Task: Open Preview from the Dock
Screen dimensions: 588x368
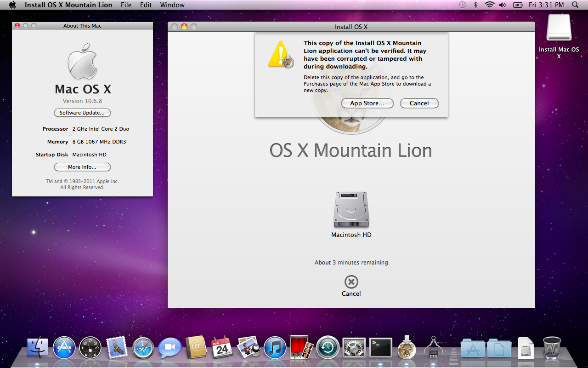Action: [249, 348]
